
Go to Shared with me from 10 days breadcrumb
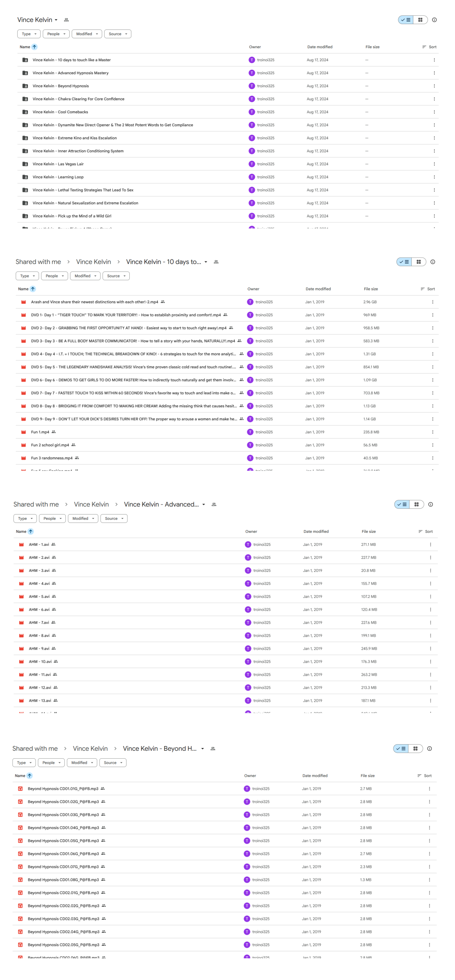click(x=38, y=262)
